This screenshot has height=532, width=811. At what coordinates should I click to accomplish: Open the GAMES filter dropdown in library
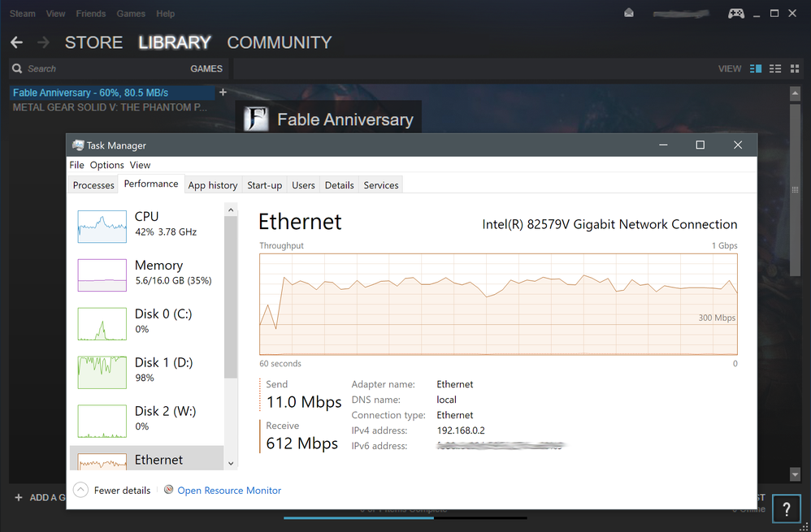click(x=206, y=69)
